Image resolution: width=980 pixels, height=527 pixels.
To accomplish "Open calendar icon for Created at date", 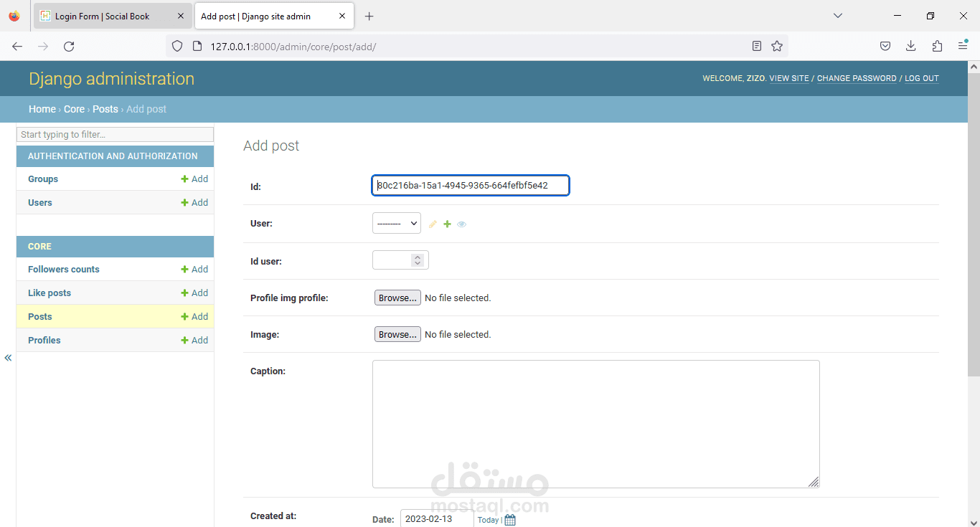I will (510, 520).
